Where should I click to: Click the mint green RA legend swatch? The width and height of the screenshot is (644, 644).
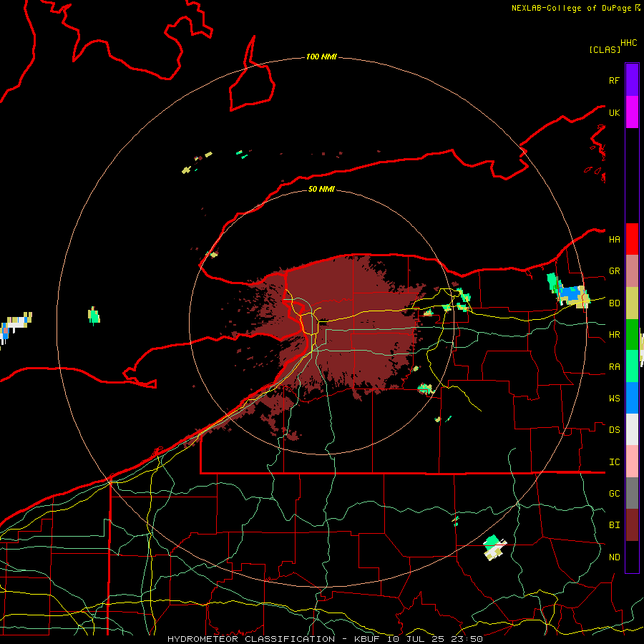pos(632,366)
